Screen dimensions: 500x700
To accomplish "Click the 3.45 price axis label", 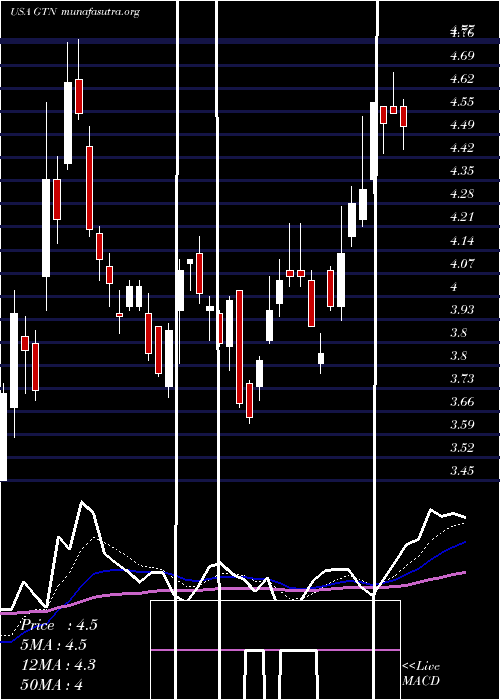I will (462, 471).
